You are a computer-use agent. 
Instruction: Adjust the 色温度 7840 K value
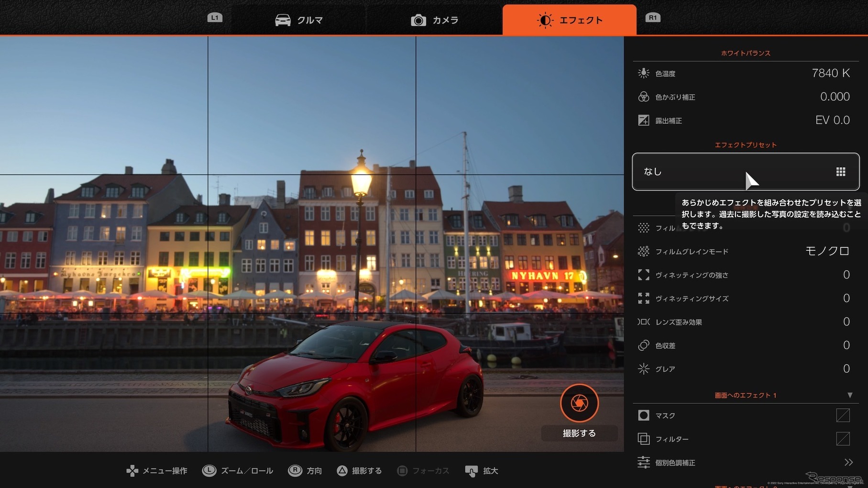coord(831,73)
